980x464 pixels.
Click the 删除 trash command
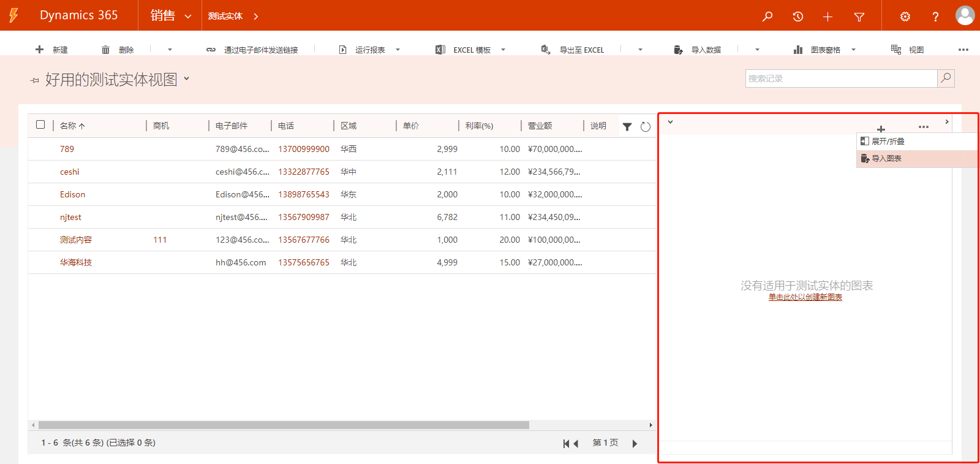click(118, 50)
